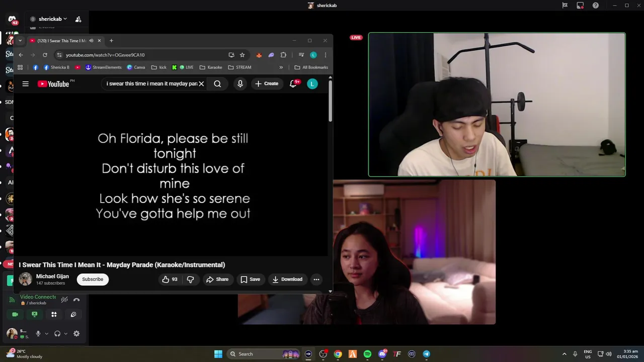
Task: Open the purple ghost extension
Action: (x=271, y=55)
